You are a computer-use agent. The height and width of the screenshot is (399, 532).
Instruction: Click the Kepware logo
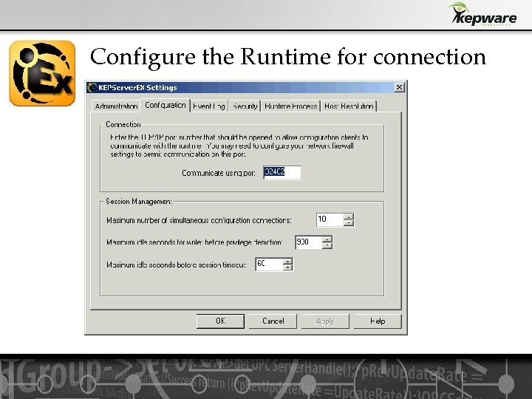[482, 14]
